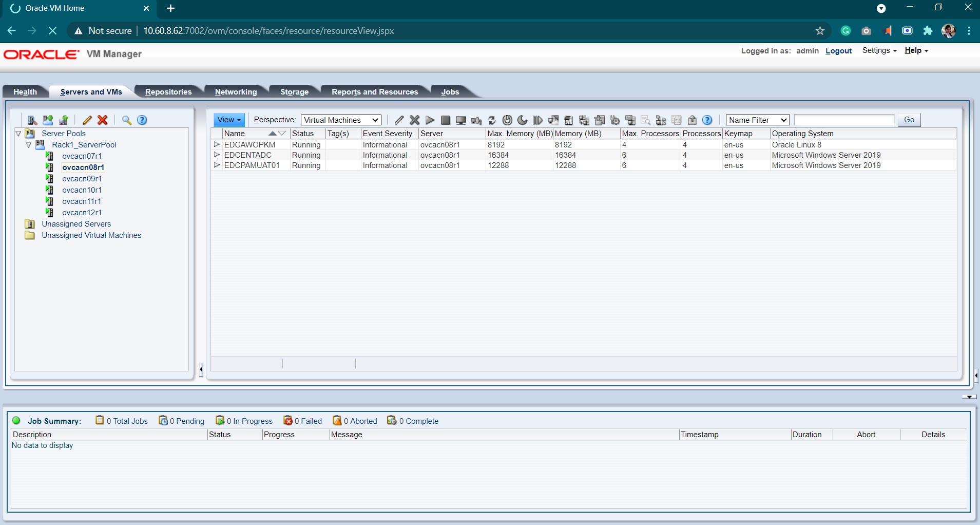Open Help in the navigation tree toolbar
980x525 pixels.
click(142, 120)
